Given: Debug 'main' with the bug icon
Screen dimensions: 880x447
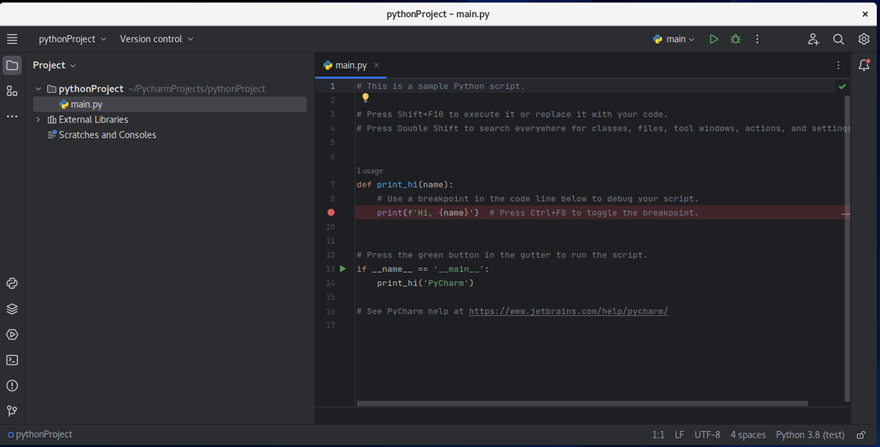Looking at the screenshot, I should coord(735,39).
